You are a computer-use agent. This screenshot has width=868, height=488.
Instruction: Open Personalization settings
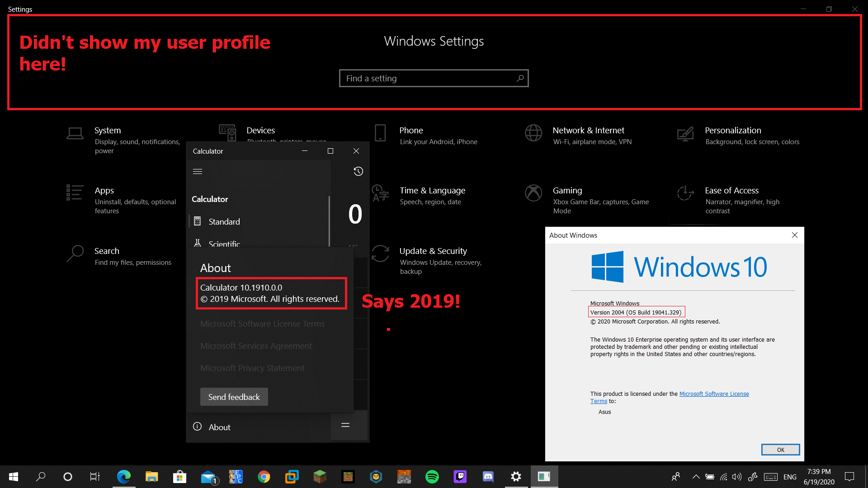[738, 136]
